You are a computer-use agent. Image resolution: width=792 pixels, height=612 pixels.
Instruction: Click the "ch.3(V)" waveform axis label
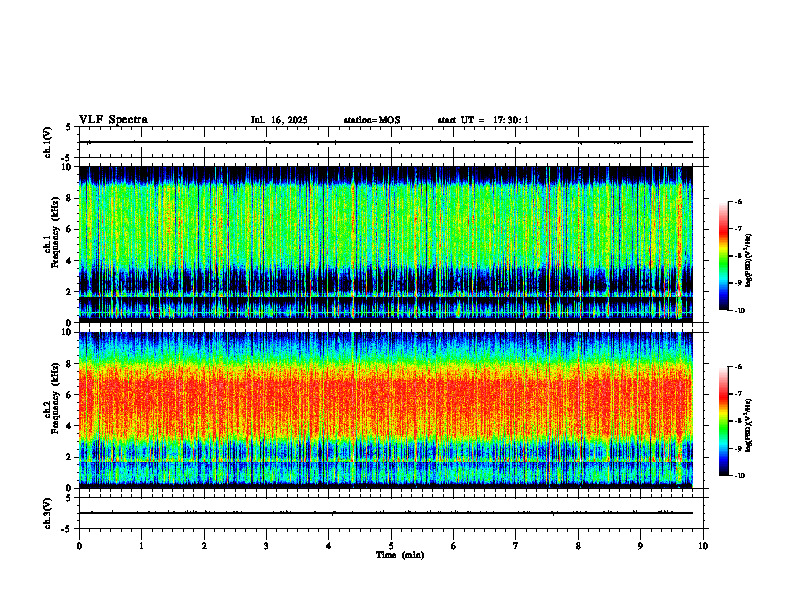click(48, 513)
